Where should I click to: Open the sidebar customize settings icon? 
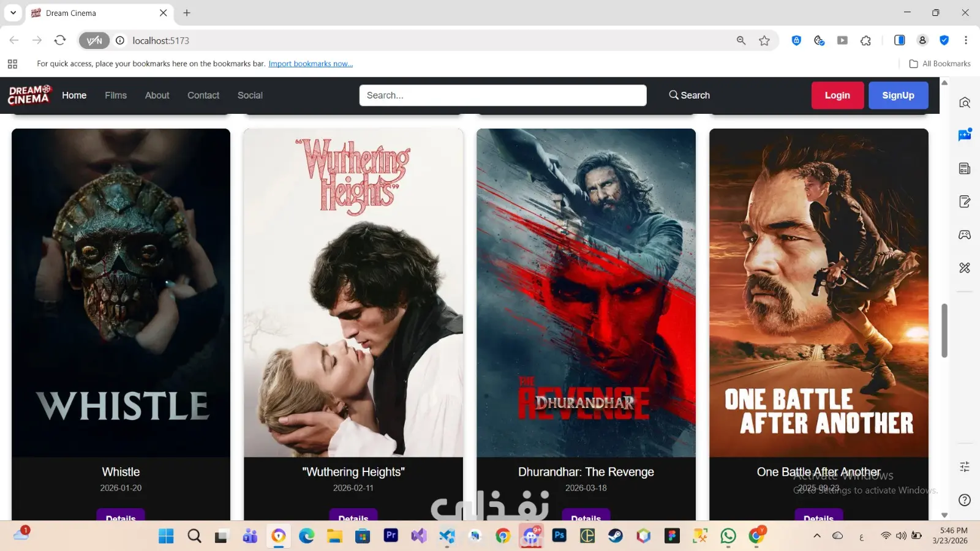click(965, 467)
